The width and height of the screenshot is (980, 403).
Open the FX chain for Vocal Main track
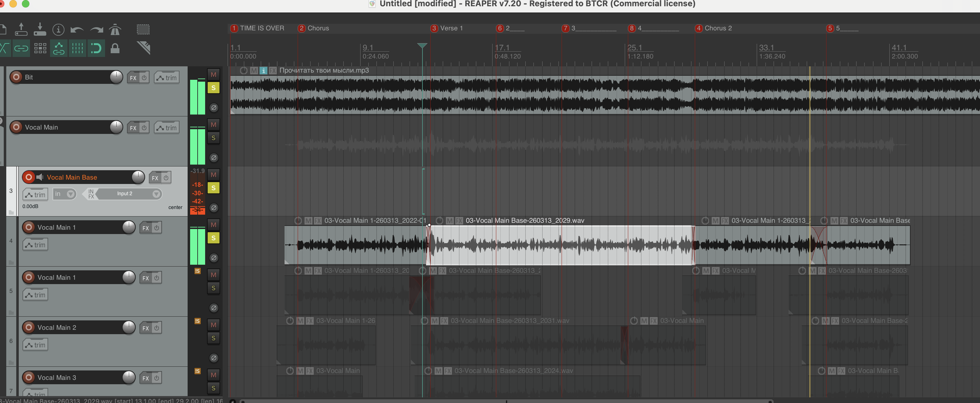click(133, 128)
